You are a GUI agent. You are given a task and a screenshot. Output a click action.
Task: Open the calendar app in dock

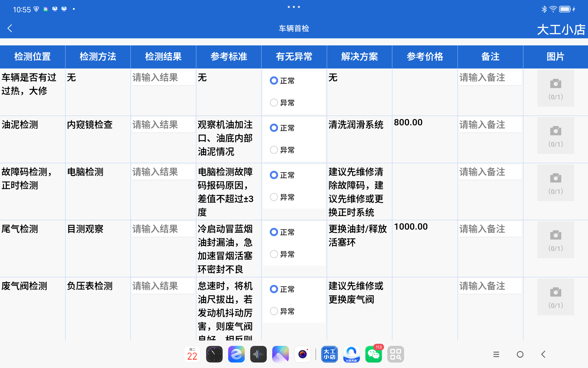tap(192, 355)
